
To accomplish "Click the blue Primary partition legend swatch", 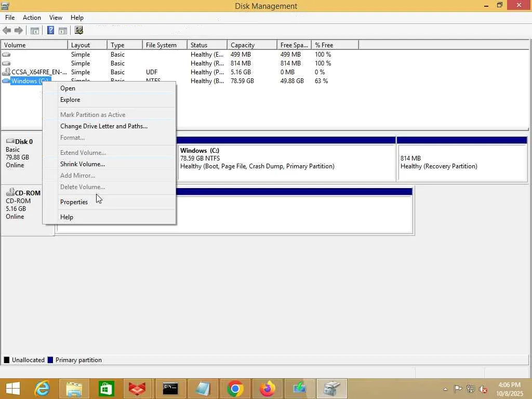I will coord(50,360).
